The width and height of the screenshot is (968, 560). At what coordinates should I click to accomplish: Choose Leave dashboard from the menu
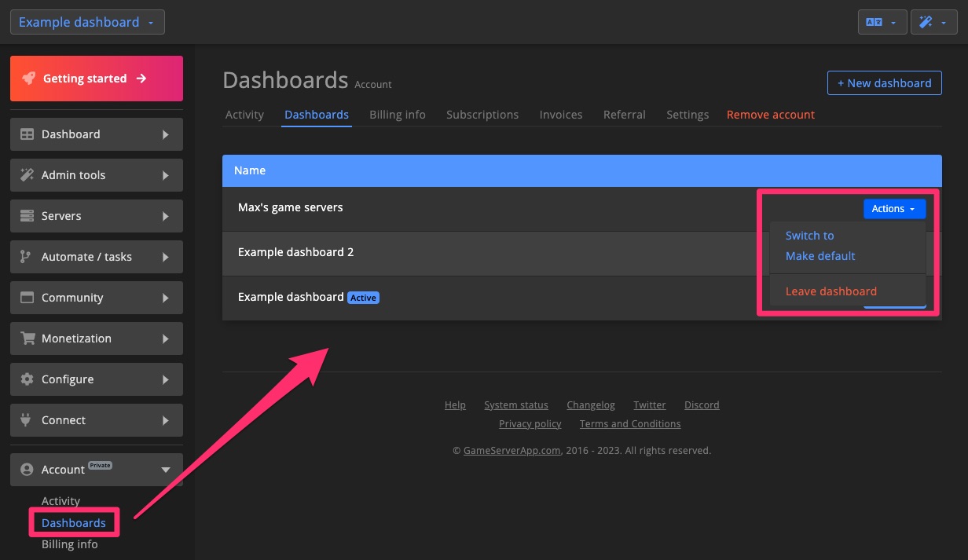point(830,291)
